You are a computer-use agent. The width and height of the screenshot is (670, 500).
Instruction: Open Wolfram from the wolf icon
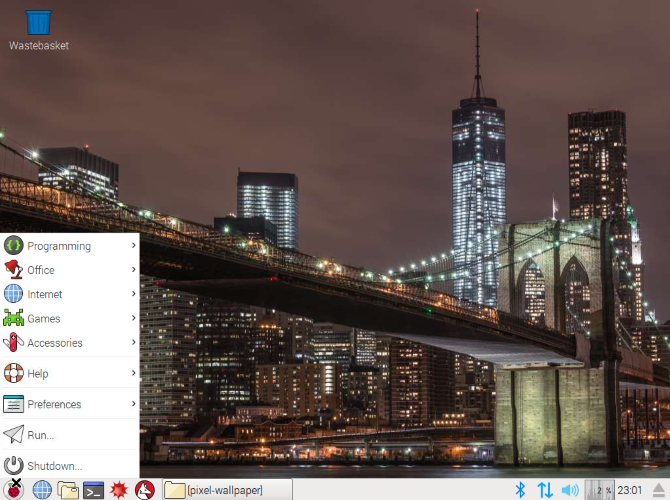click(145, 489)
